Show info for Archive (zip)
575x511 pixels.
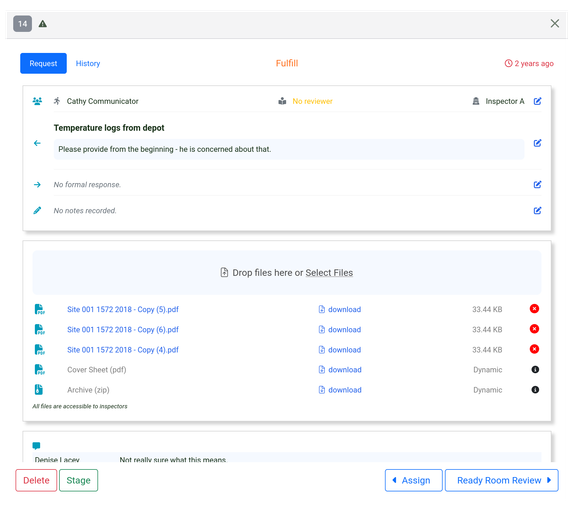tap(535, 390)
